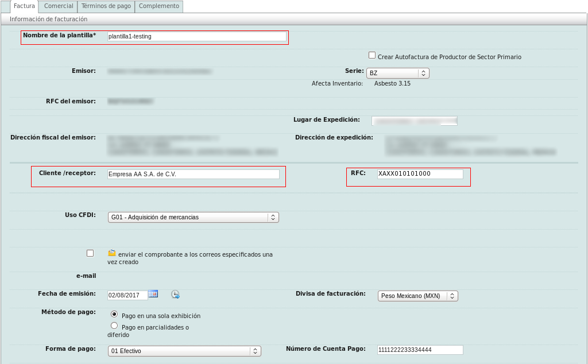Click the Nombre de la plantilla field
The image size is (588, 364).
(196, 36)
